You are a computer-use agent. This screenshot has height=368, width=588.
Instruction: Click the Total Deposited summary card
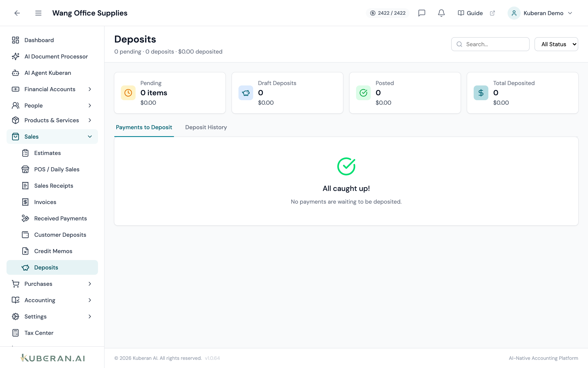pyautogui.click(x=523, y=93)
